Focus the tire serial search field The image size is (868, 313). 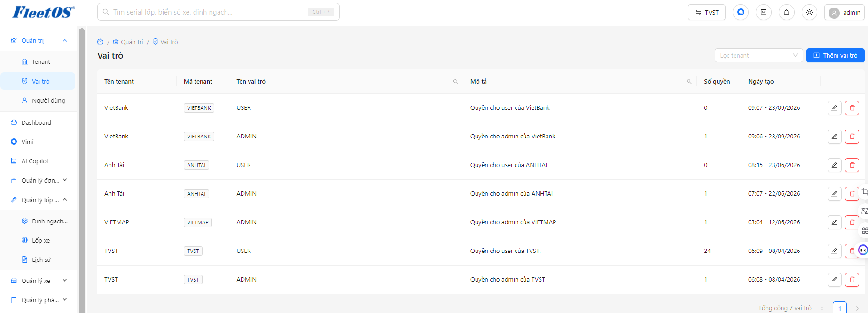(219, 12)
